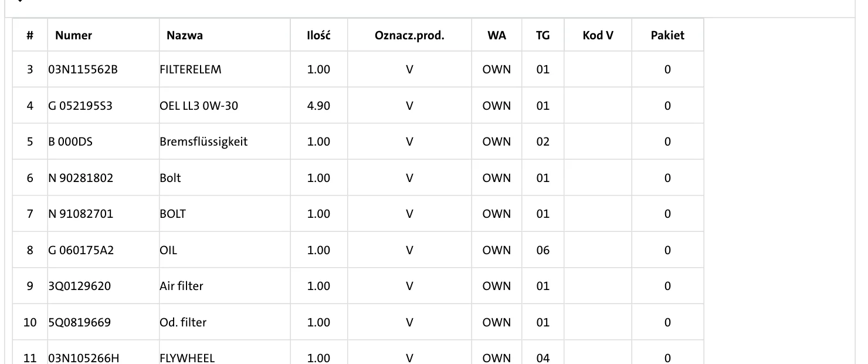
Task: Select the OEL LL3 0W-30 row name
Action: coord(199,106)
